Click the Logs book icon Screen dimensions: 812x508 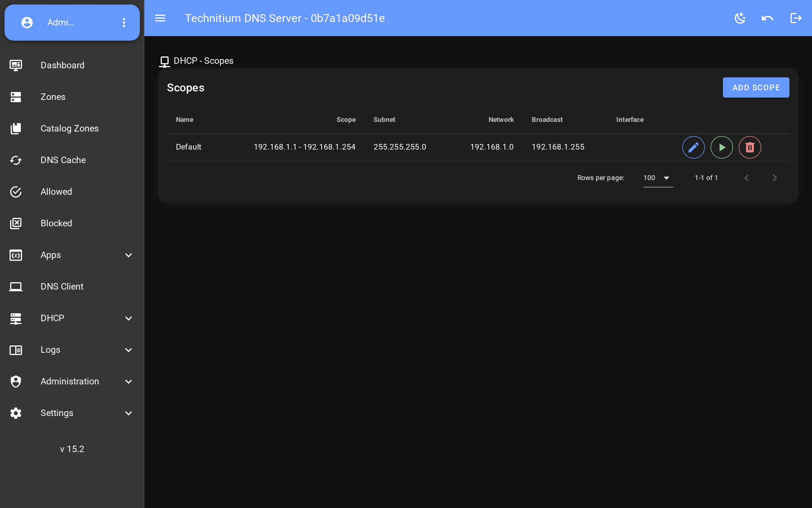(x=16, y=350)
